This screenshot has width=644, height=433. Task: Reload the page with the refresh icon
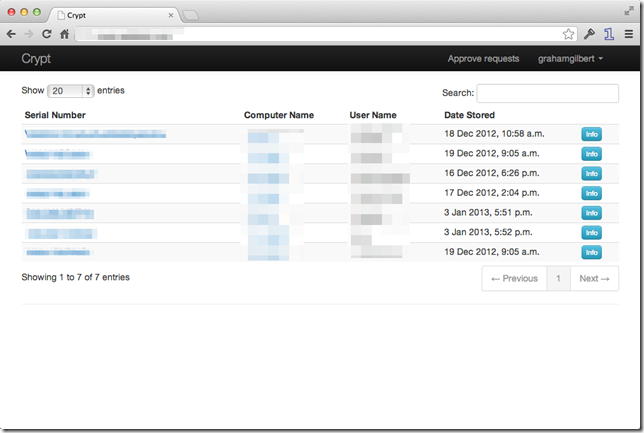click(46, 34)
